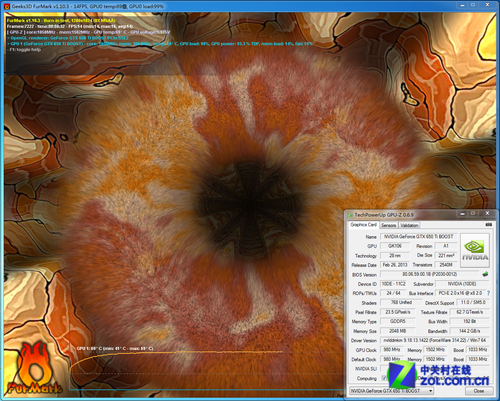
Task: Click the FurMark title bar app icon
Action: [x=7, y=6]
